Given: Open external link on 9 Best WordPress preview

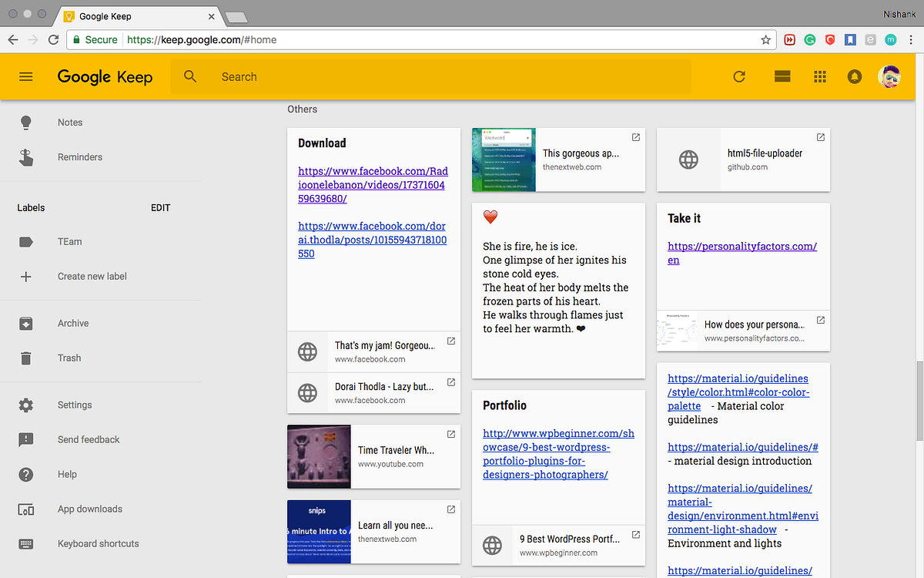Looking at the screenshot, I should click(636, 535).
